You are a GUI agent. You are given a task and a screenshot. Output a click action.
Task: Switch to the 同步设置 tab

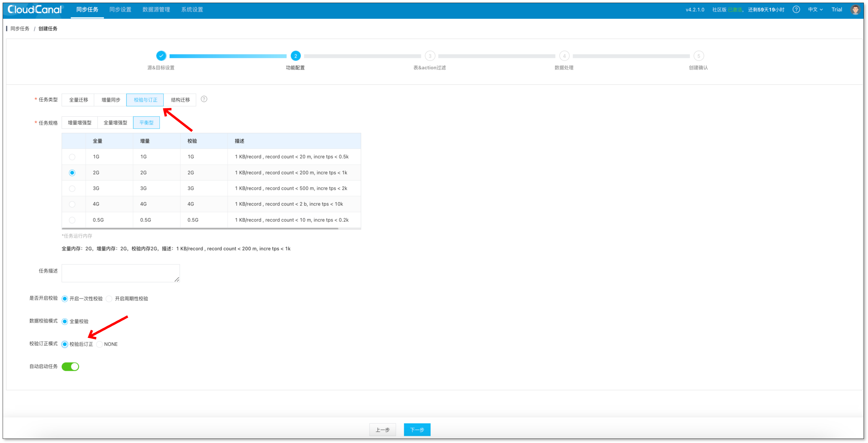click(120, 9)
